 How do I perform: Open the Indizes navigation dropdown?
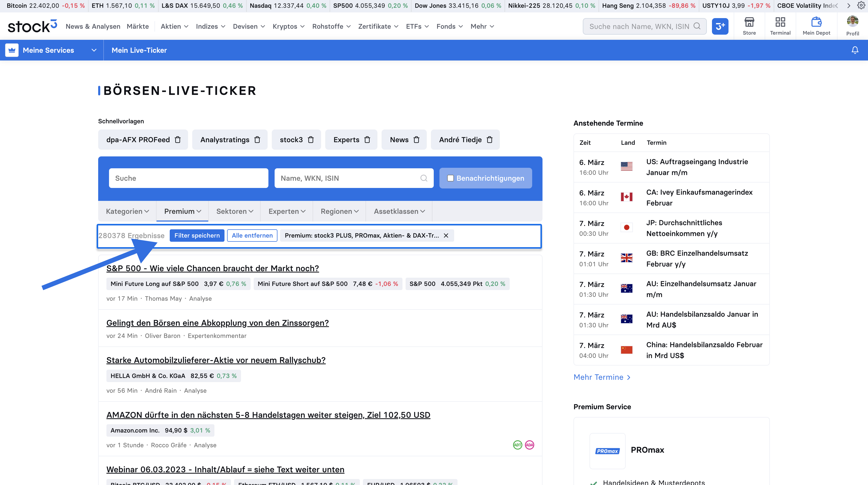click(211, 26)
